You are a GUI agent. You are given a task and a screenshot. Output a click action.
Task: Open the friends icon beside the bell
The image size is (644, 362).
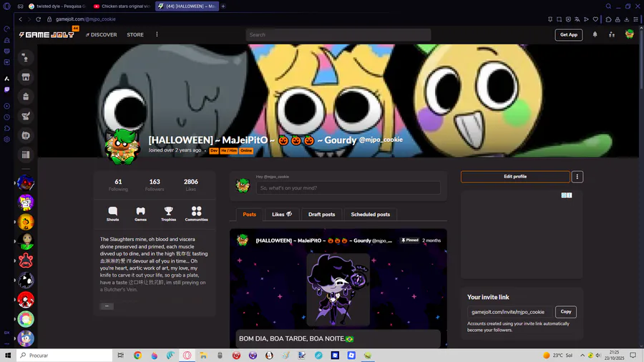pos(612,34)
